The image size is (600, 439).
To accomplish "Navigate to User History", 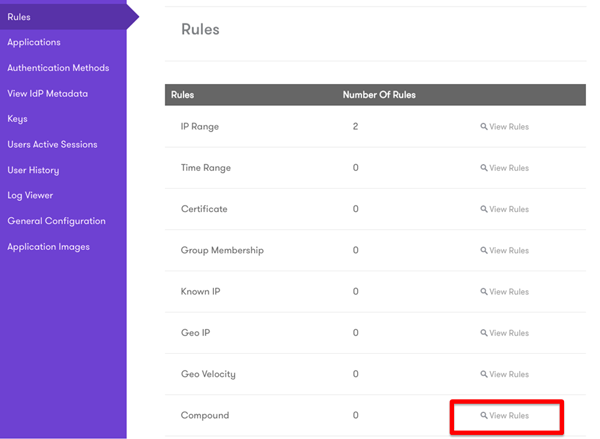I will [34, 170].
